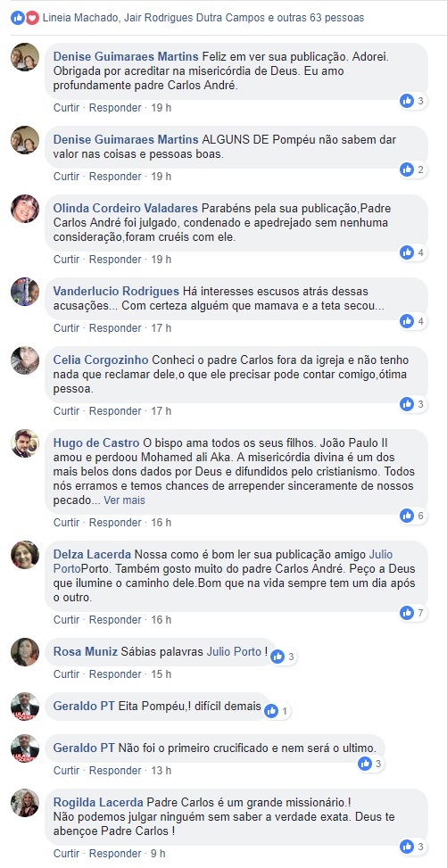
Task: Open the like count on Hugo de Castro's comment
Action: pyautogui.click(x=413, y=516)
